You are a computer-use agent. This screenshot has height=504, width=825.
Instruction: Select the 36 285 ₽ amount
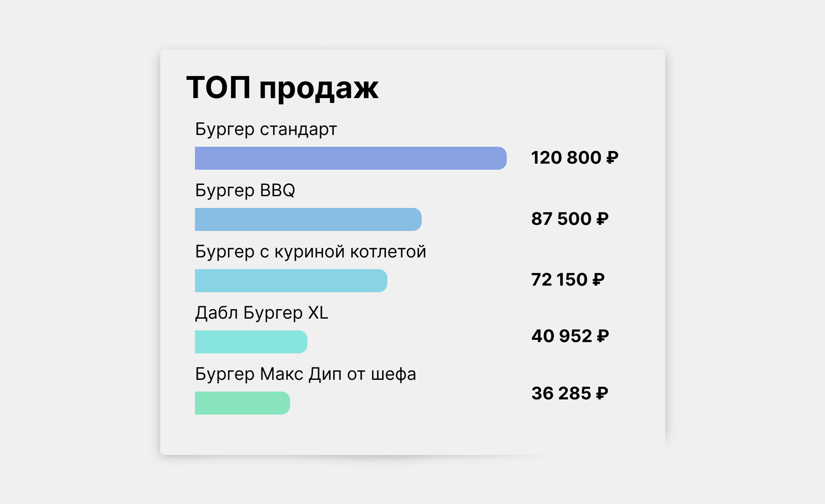(x=570, y=393)
